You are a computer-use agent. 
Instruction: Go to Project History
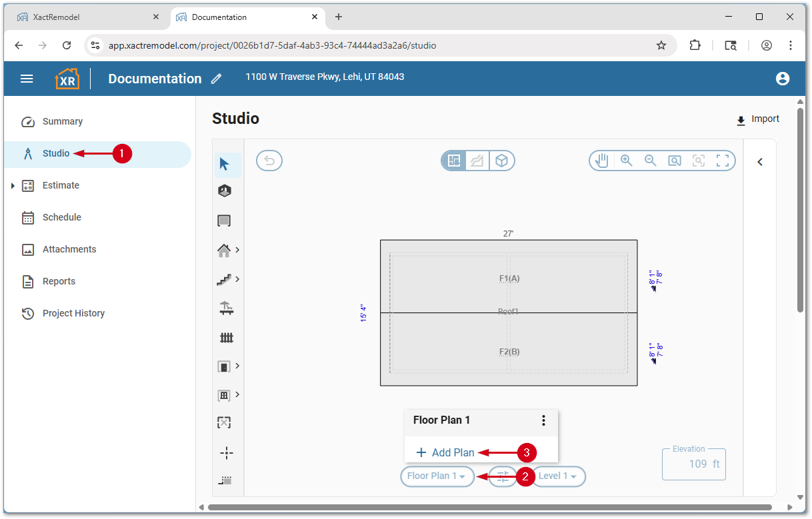(73, 313)
